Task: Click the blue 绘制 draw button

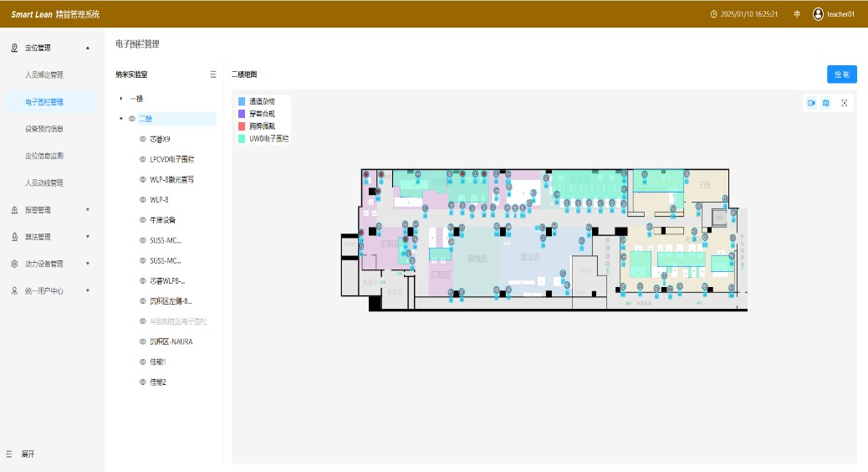Action: 841,74
